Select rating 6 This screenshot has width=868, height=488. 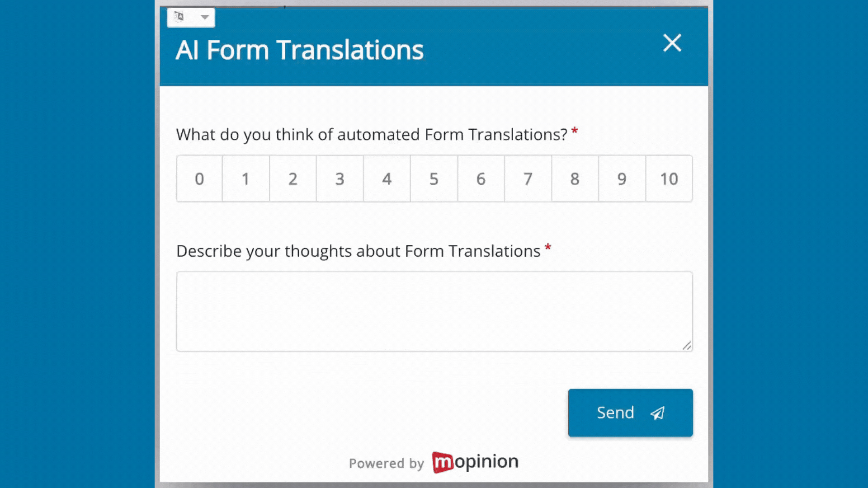click(x=481, y=179)
